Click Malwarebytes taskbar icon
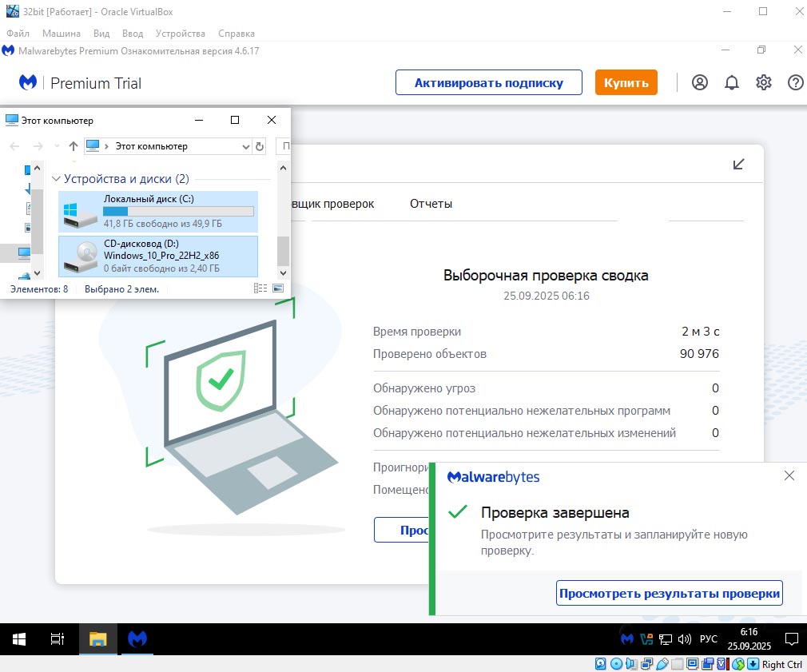This screenshot has height=672, width=807. click(137, 639)
